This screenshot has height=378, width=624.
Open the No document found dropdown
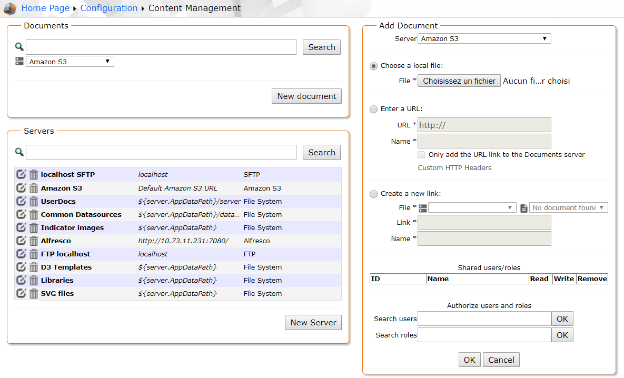568,208
